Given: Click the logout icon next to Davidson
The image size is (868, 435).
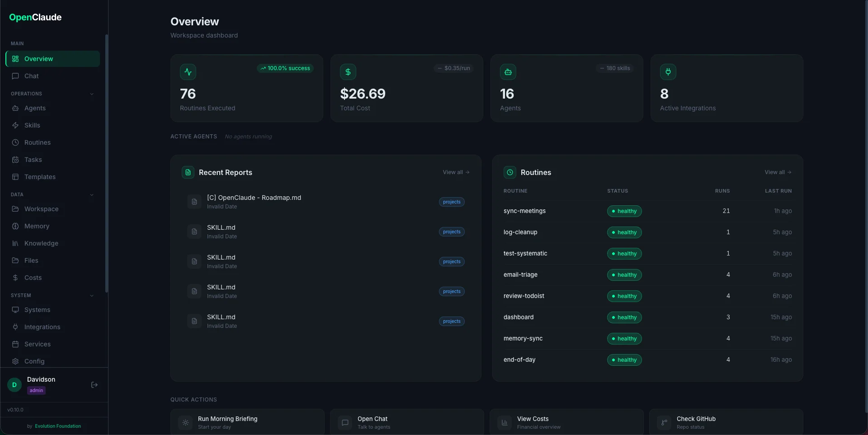Looking at the screenshot, I should pyautogui.click(x=94, y=385).
